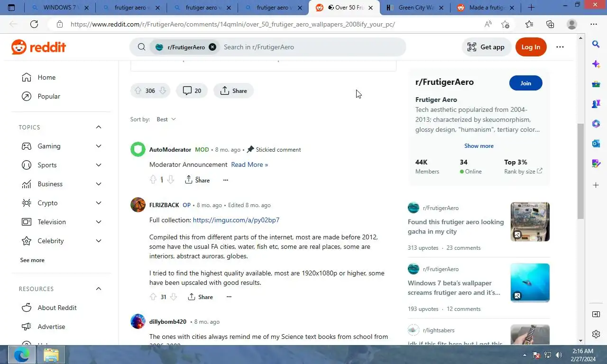
Task: Upvote the FLRIZBACK comment with 31 votes
Action: 153,297
